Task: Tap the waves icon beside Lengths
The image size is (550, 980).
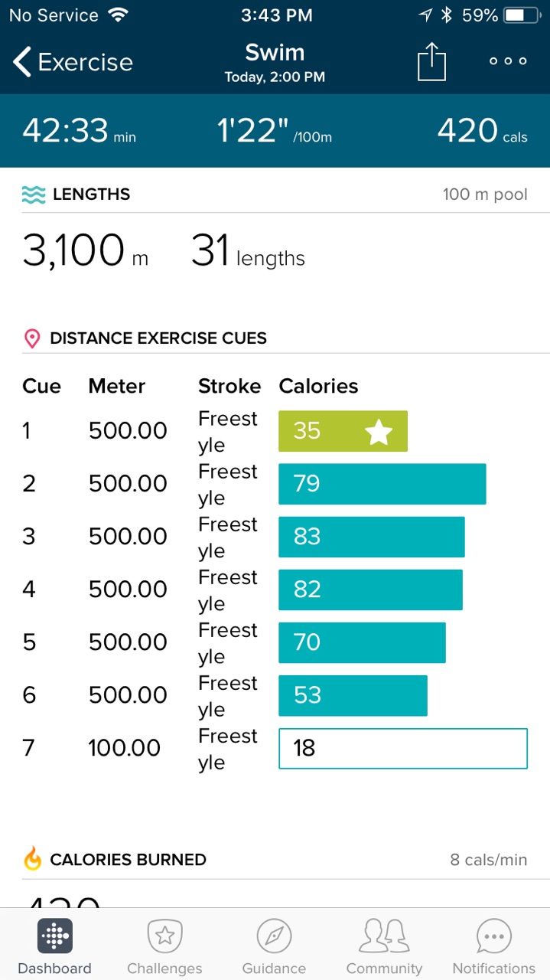Action: pyautogui.click(x=34, y=194)
